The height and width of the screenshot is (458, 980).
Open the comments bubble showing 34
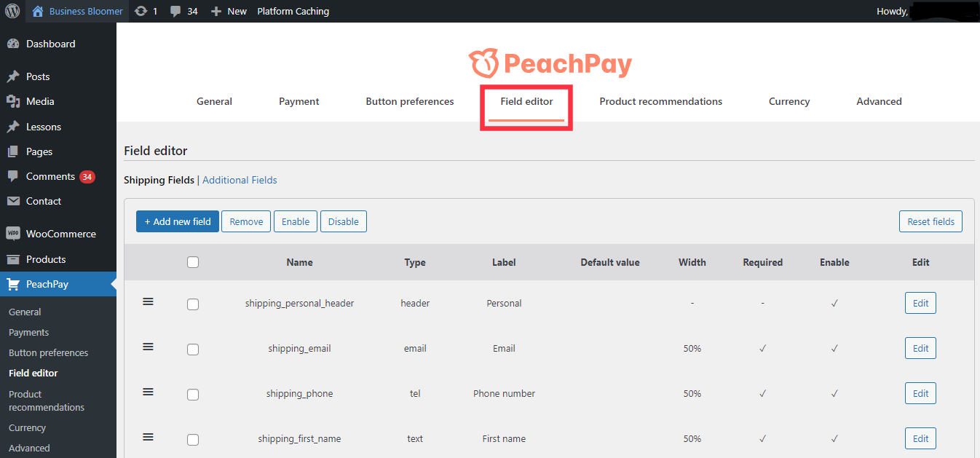(183, 11)
